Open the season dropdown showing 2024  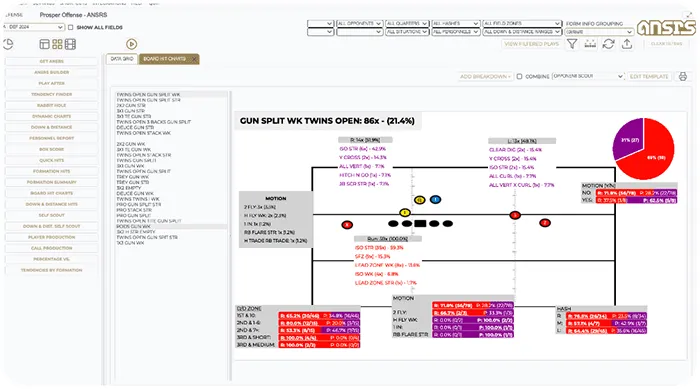[x=33, y=27]
